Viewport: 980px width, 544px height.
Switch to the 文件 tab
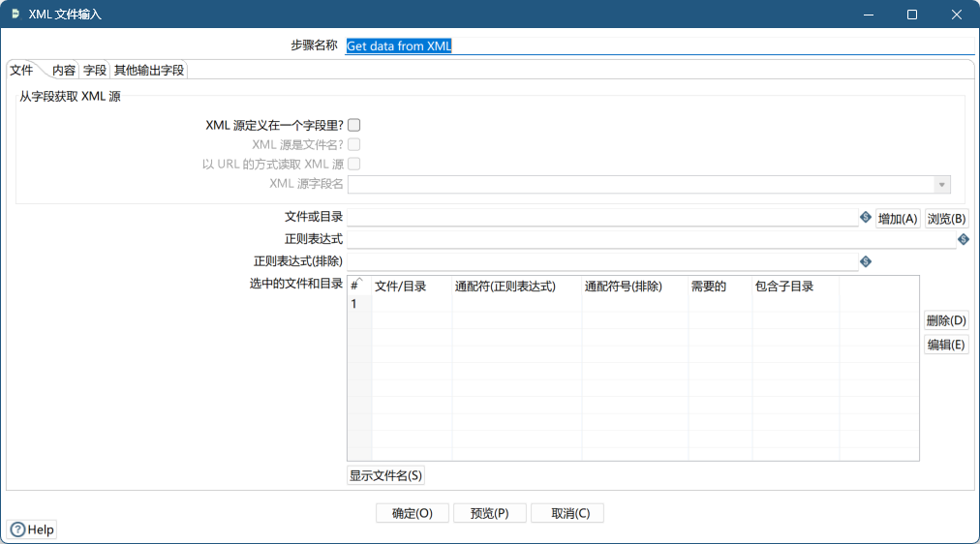21,70
